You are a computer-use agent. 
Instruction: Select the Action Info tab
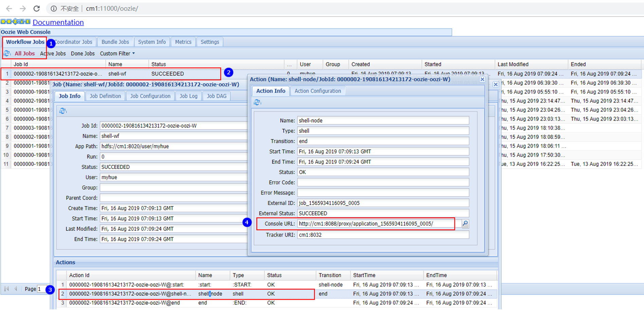[271, 91]
